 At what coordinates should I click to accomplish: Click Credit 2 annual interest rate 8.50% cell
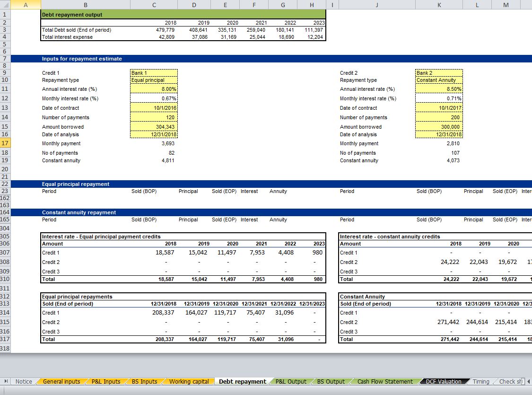439,89
